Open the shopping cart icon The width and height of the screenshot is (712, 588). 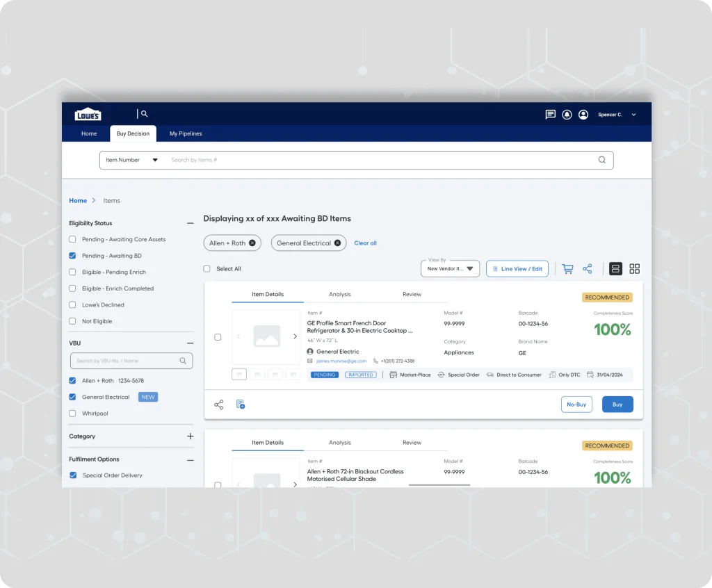pos(567,269)
